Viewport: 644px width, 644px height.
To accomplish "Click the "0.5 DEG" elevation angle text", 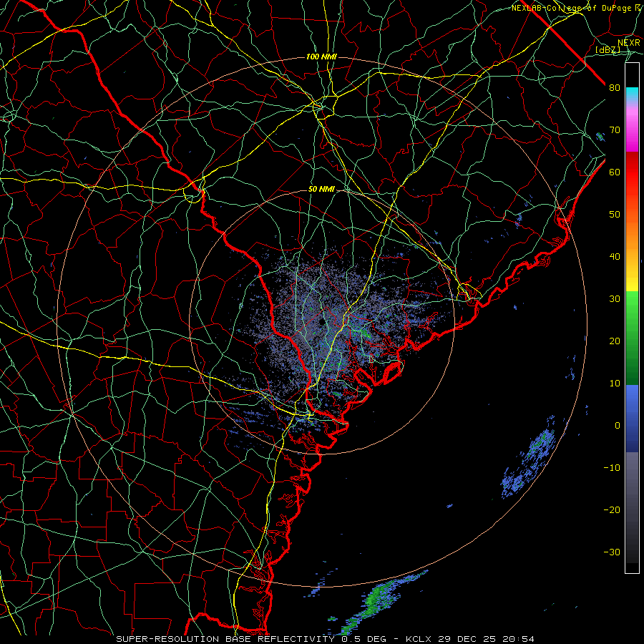I will coord(364,639).
